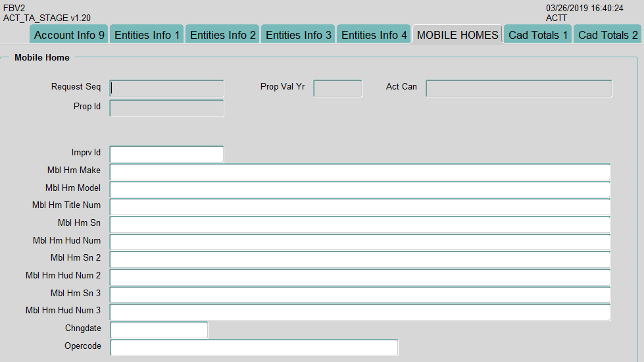Switch to the Account Info 9 tab
The image size is (644, 362).
click(x=69, y=35)
